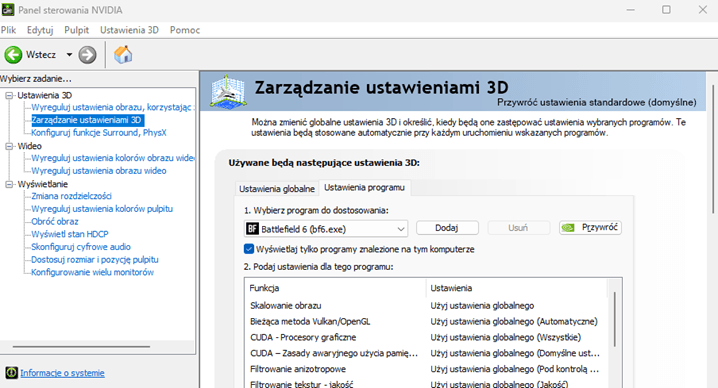Open Dostosuj rozmiar i pozycję pulpitu
The image size is (718, 388).
pos(95,260)
